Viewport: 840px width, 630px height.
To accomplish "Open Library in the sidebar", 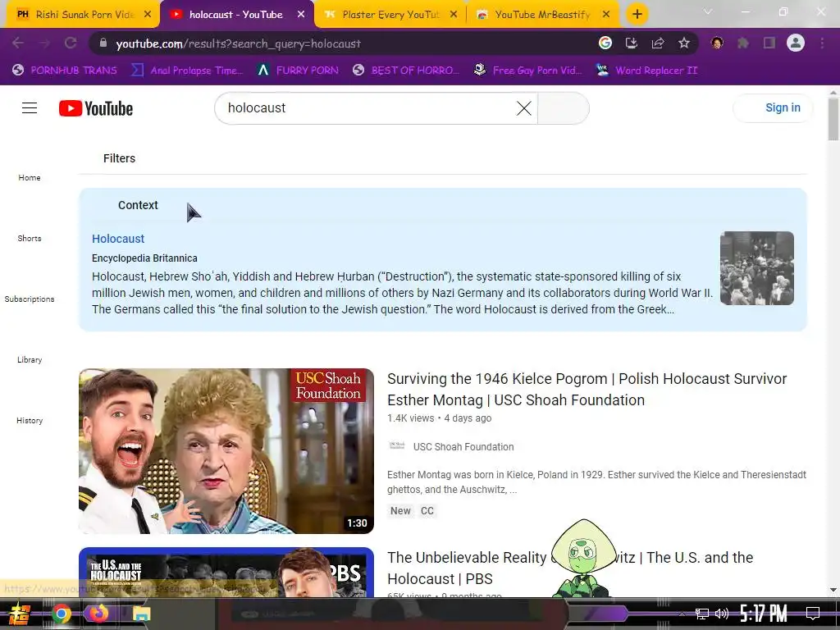I will [30, 360].
